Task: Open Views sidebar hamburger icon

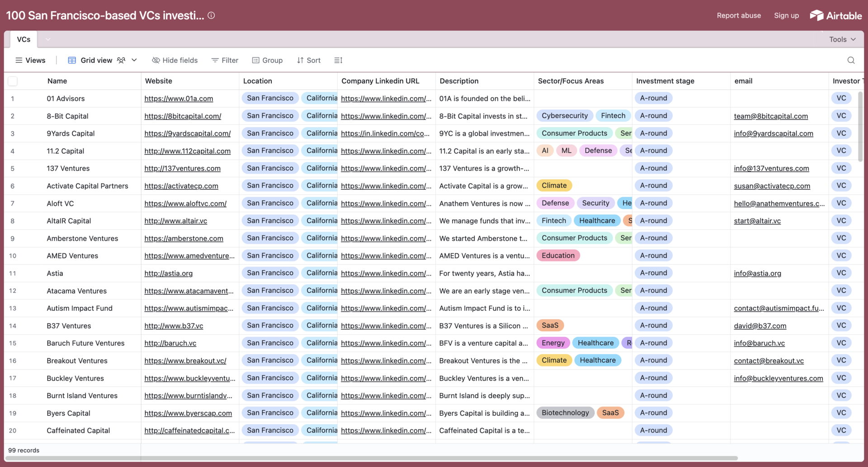Action: (19, 60)
